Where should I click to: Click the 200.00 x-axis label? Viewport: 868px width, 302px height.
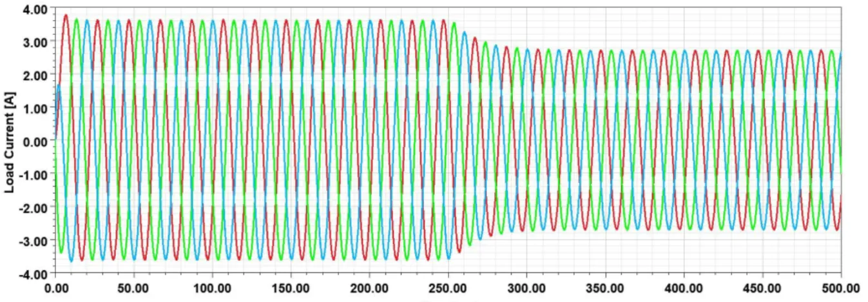point(370,287)
